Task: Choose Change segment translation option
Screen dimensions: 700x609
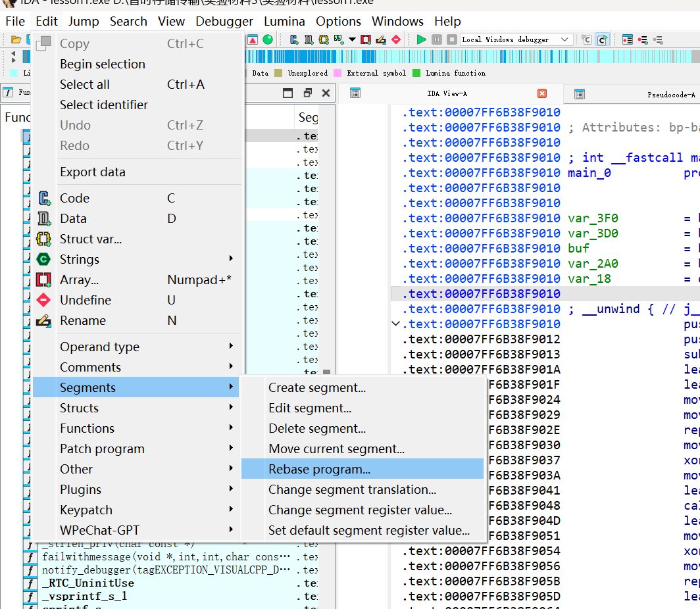Action: tap(362, 489)
